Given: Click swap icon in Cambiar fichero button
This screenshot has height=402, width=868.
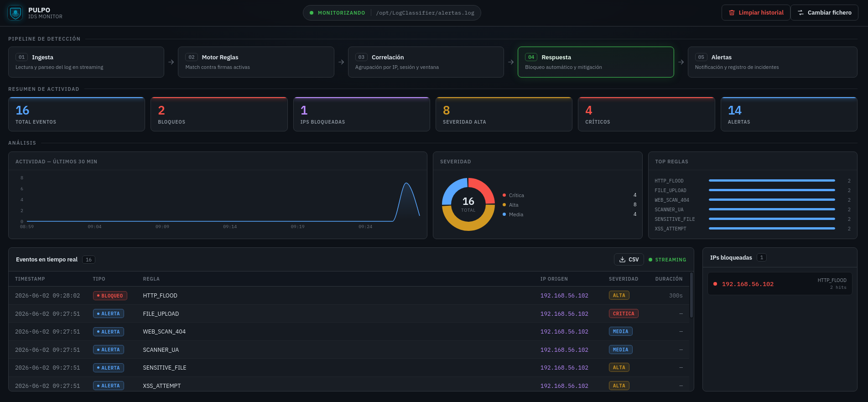Looking at the screenshot, I should pos(800,13).
